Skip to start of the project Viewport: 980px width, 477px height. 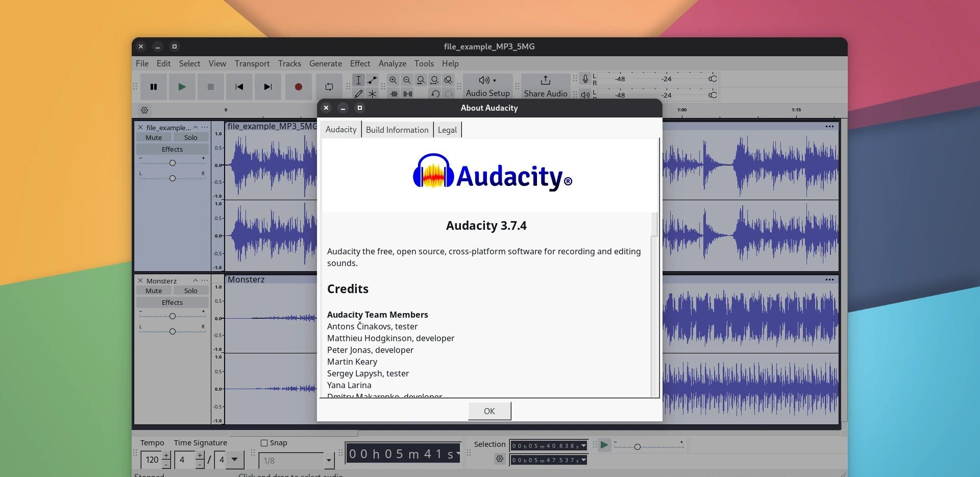point(239,87)
